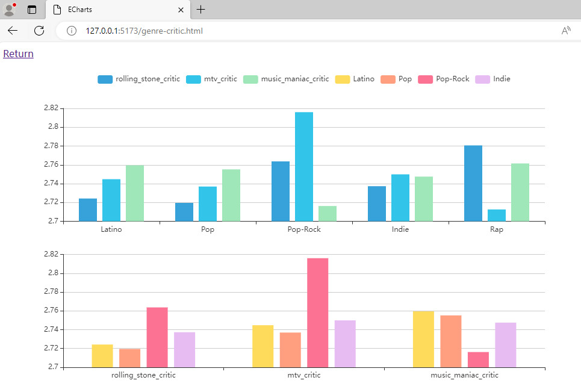Reload the page with refresh icon

tap(39, 31)
